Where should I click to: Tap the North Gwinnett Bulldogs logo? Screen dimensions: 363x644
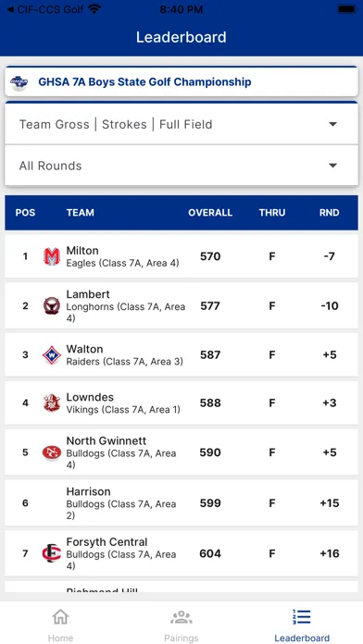pos(52,452)
